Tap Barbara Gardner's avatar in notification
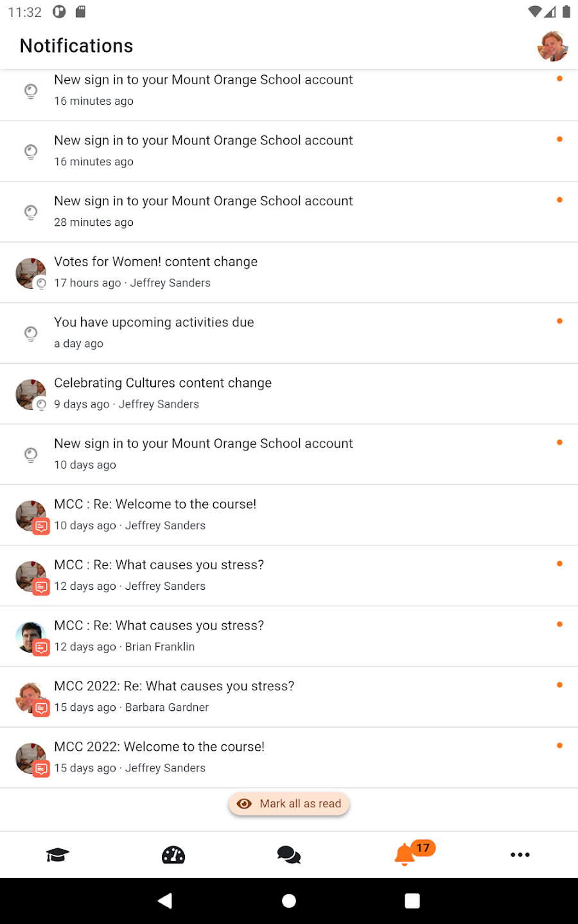This screenshot has height=924, width=578. [30, 697]
